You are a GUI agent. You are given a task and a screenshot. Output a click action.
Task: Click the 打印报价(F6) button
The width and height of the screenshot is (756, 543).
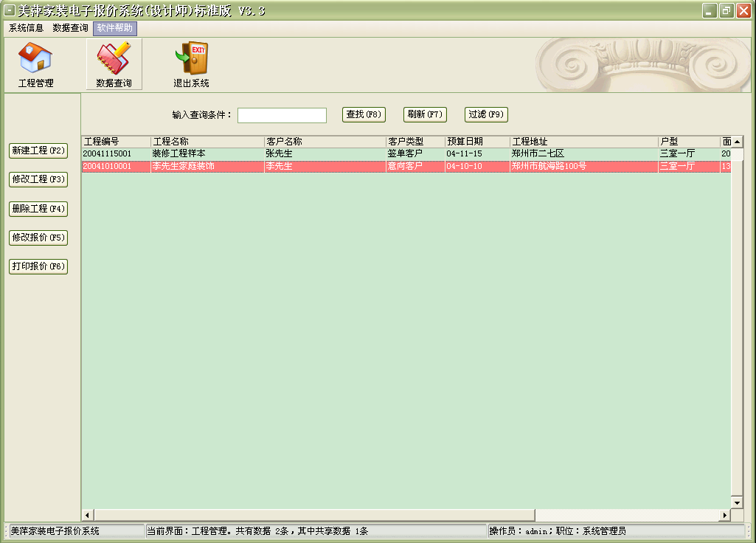coord(38,266)
